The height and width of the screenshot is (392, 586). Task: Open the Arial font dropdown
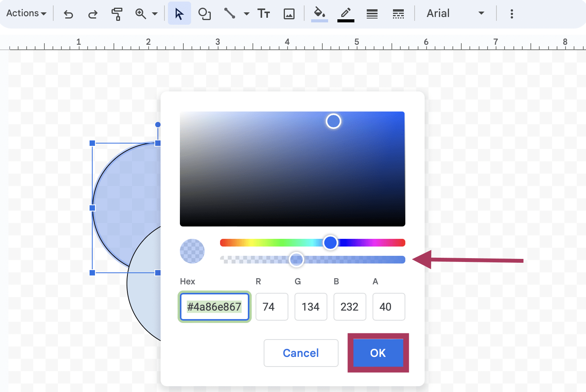point(456,13)
